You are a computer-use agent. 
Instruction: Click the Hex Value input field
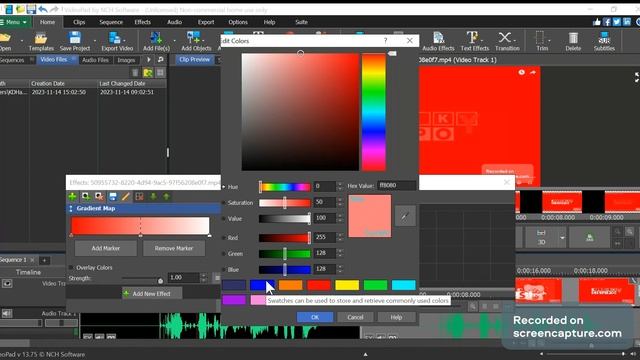click(396, 185)
